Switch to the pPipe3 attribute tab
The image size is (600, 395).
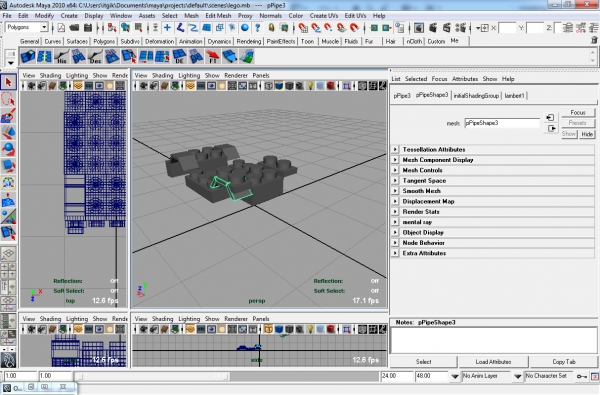point(402,96)
